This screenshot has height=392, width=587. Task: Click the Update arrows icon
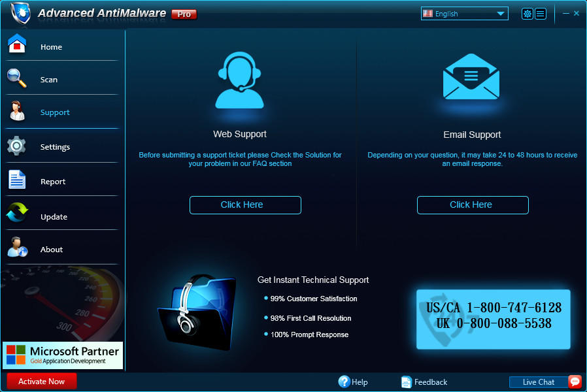tap(17, 212)
